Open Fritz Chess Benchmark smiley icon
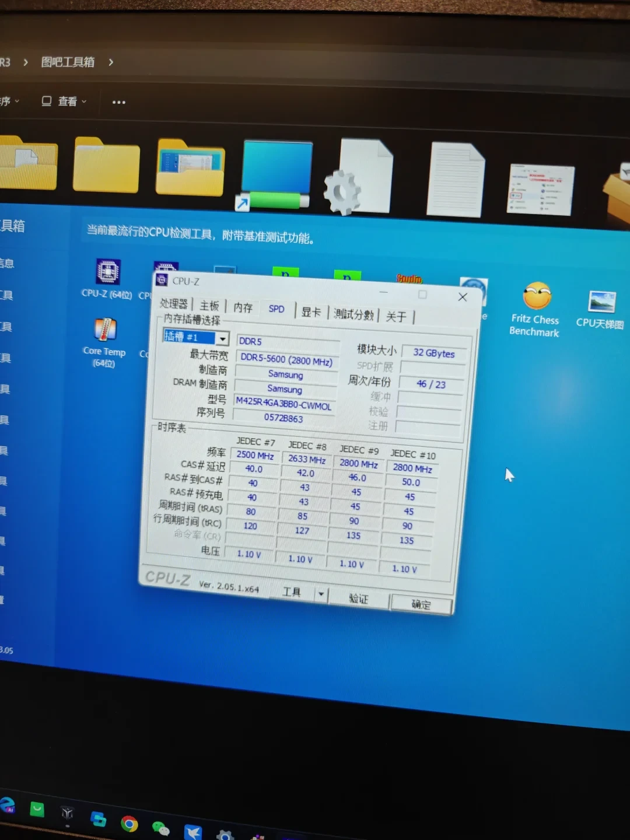The image size is (630, 840). pos(537,296)
